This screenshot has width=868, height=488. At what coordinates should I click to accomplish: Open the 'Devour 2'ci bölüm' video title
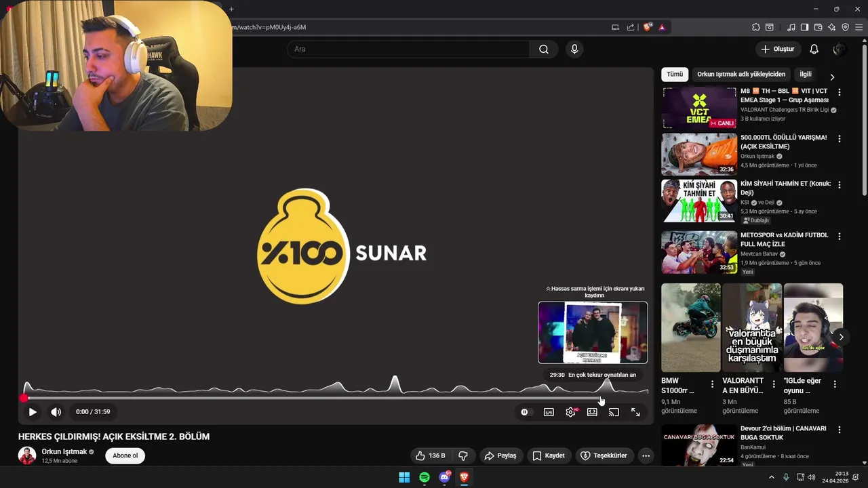[x=783, y=433]
